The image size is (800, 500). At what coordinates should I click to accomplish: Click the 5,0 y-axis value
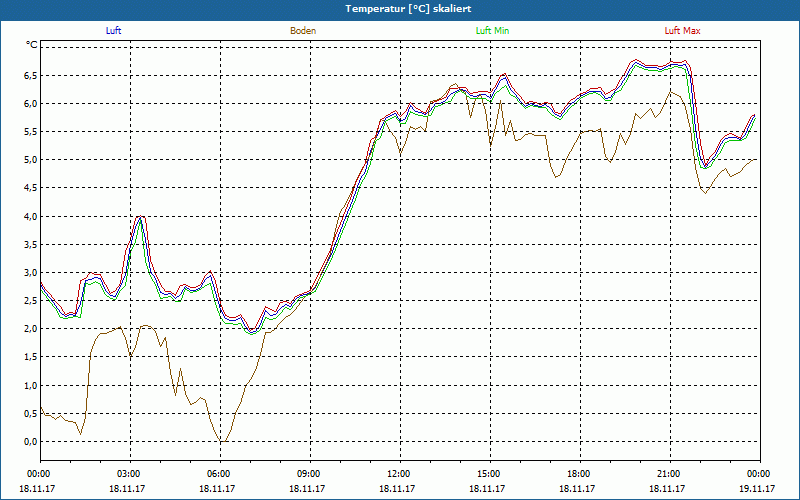click(31, 160)
